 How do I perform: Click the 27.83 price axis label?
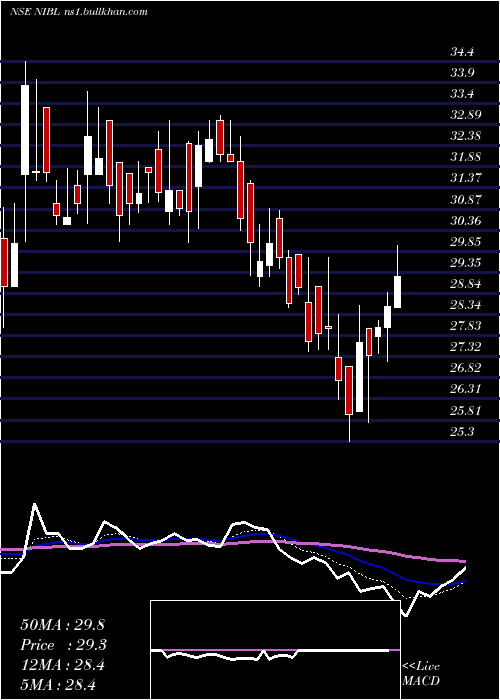[466, 326]
